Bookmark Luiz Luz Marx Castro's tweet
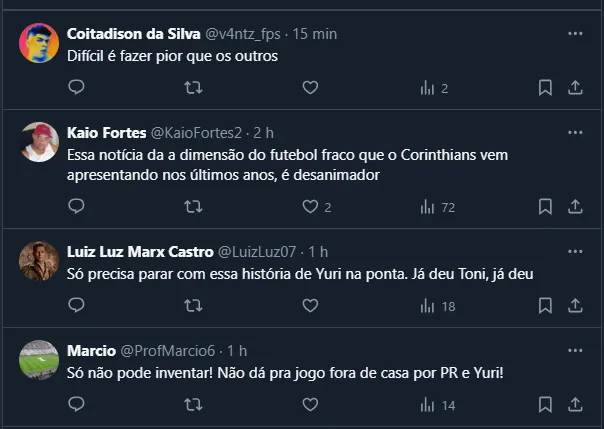The width and height of the screenshot is (604, 429). tap(545, 306)
